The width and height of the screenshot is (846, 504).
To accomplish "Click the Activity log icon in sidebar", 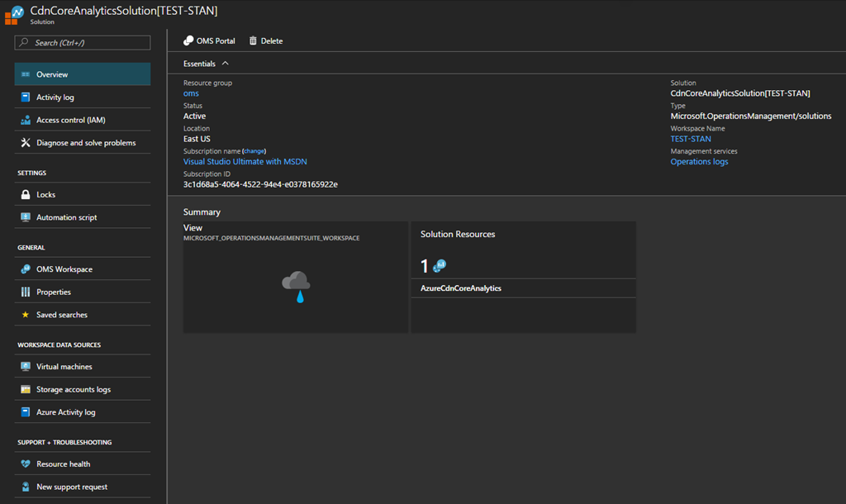I will (26, 97).
